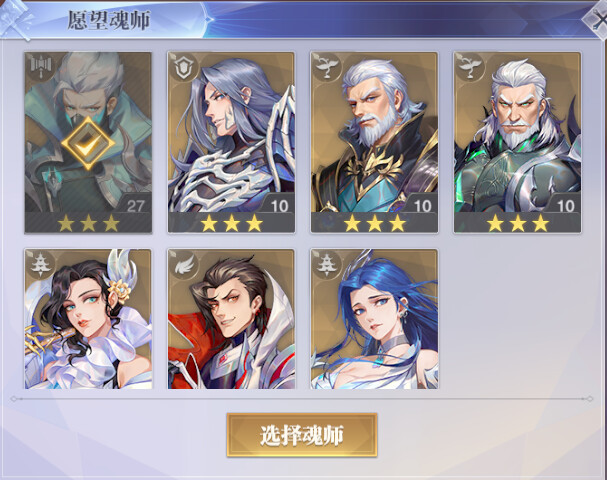The height and width of the screenshot is (480, 607).
Task: Choose the red-caped smirking hero card
Action: pyautogui.click(x=231, y=319)
